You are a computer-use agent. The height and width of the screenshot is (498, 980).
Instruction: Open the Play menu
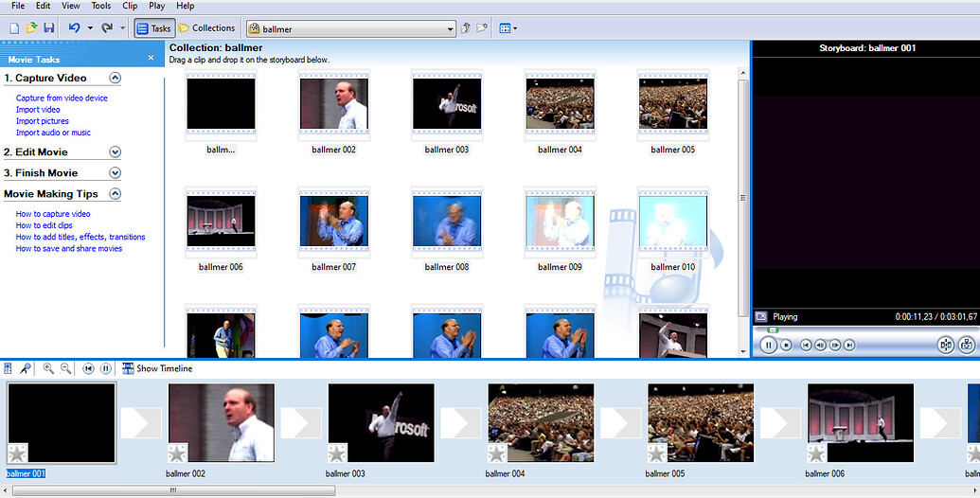pyautogui.click(x=157, y=6)
